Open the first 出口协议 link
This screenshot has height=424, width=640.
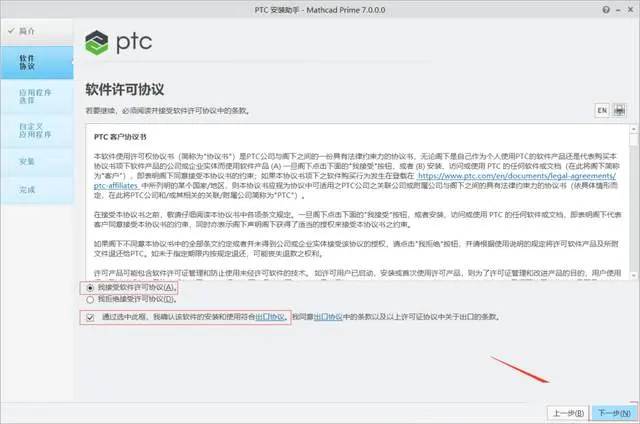tap(270, 317)
